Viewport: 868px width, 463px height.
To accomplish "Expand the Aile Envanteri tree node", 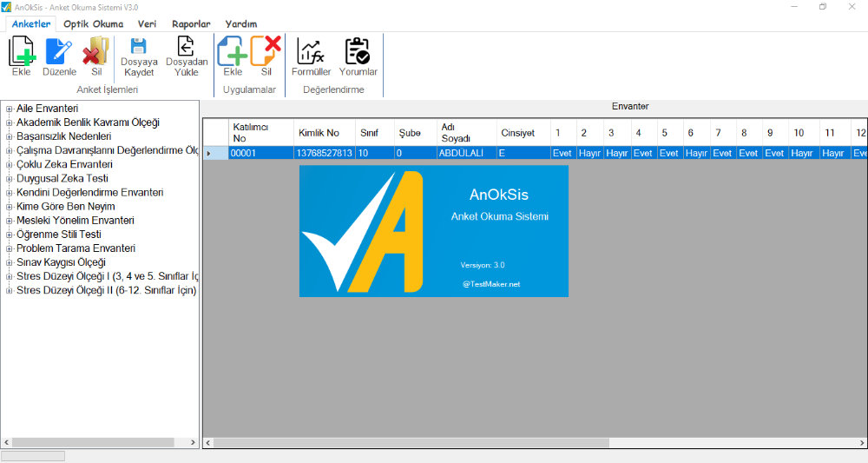I will point(9,109).
